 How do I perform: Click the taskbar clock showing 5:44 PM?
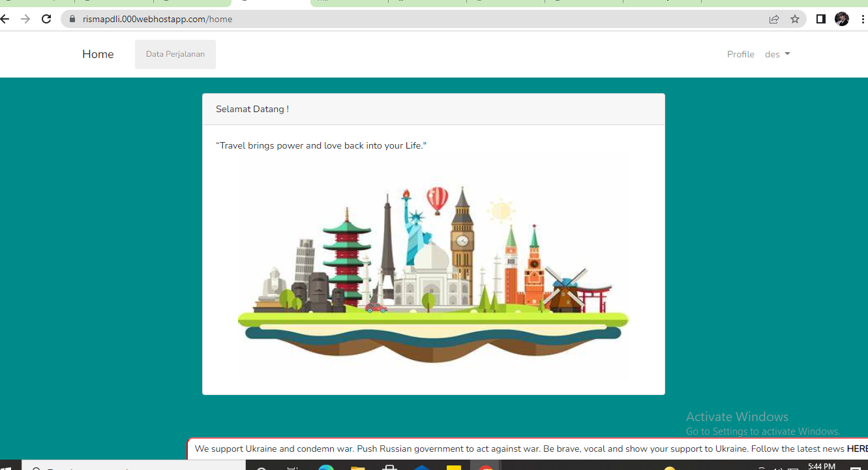(821, 465)
